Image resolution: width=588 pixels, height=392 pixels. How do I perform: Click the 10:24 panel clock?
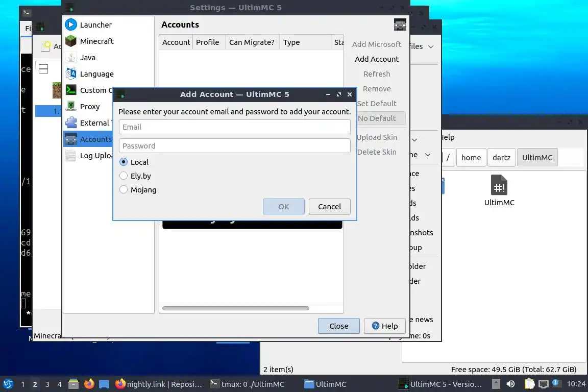click(576, 384)
